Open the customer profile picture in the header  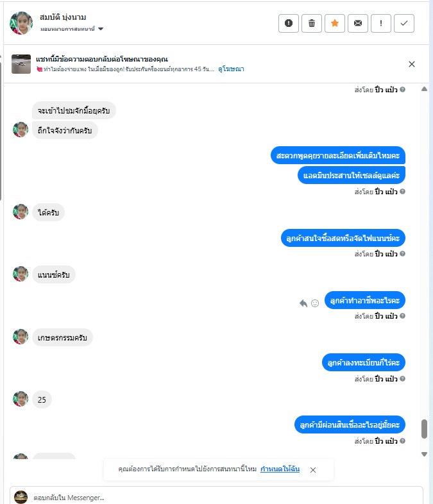21,23
